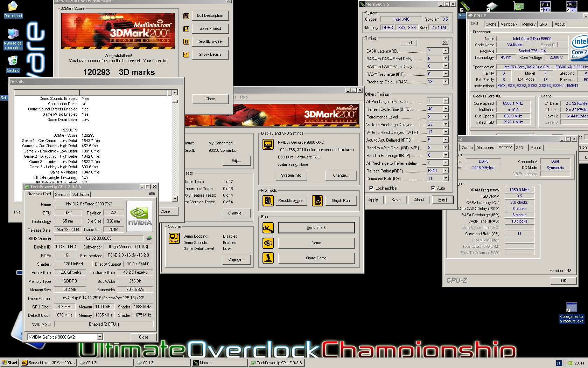Open RAS# to CAS# Read Delay dropdown
This screenshot has height=368, width=588.
pos(446,59)
